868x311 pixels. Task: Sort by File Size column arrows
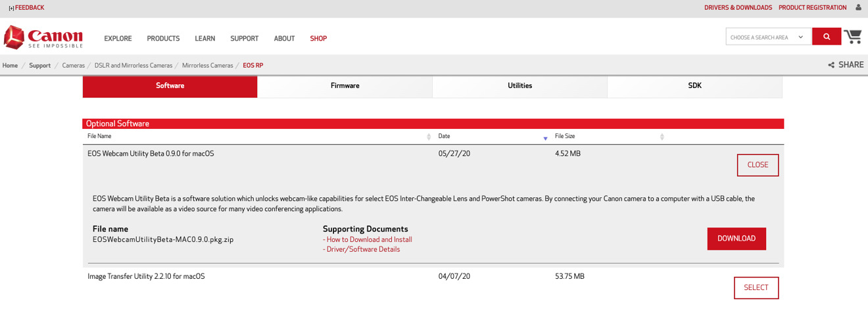pos(662,137)
